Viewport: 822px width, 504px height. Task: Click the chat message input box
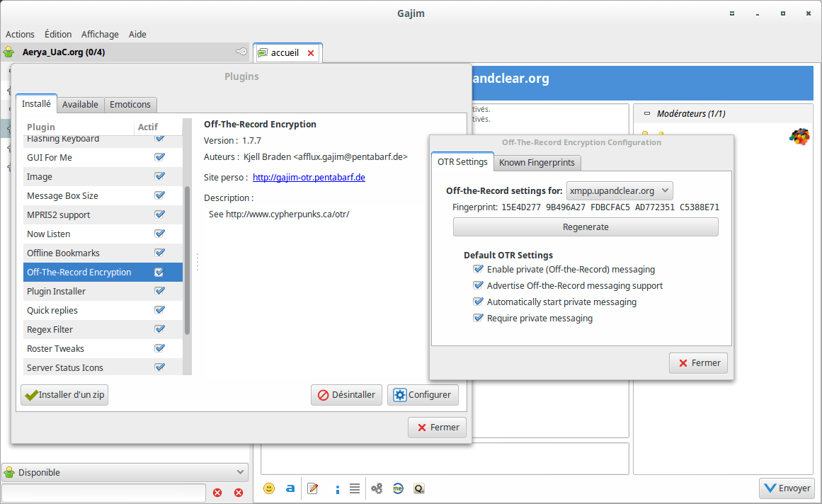(445, 459)
